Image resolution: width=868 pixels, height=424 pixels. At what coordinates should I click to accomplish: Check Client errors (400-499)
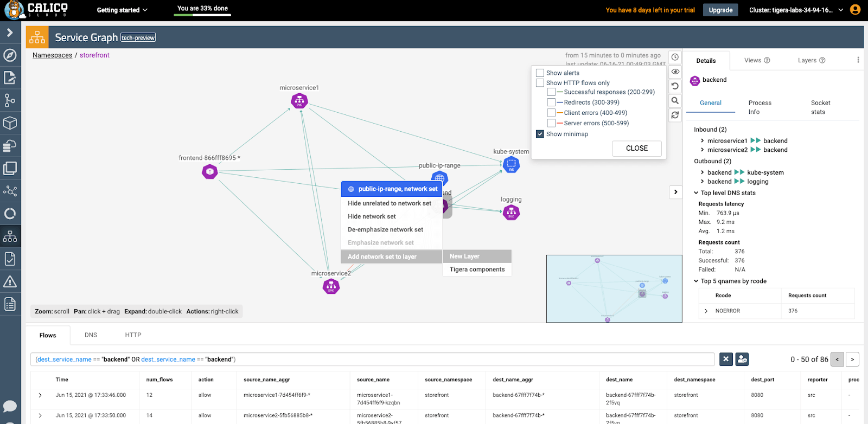[x=551, y=113]
